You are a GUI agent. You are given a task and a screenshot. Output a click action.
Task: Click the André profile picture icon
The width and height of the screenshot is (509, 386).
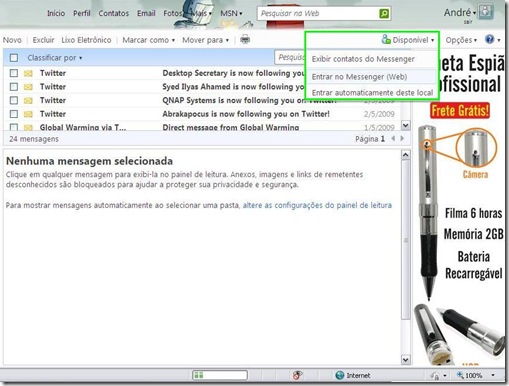click(x=485, y=12)
